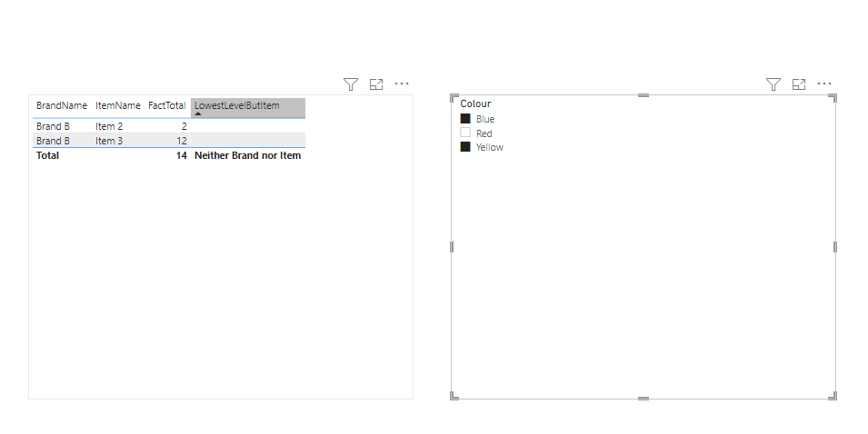The height and width of the screenshot is (434, 868).
Task: Grab the slicer's bottom-middle resize handle
Action: (x=644, y=398)
